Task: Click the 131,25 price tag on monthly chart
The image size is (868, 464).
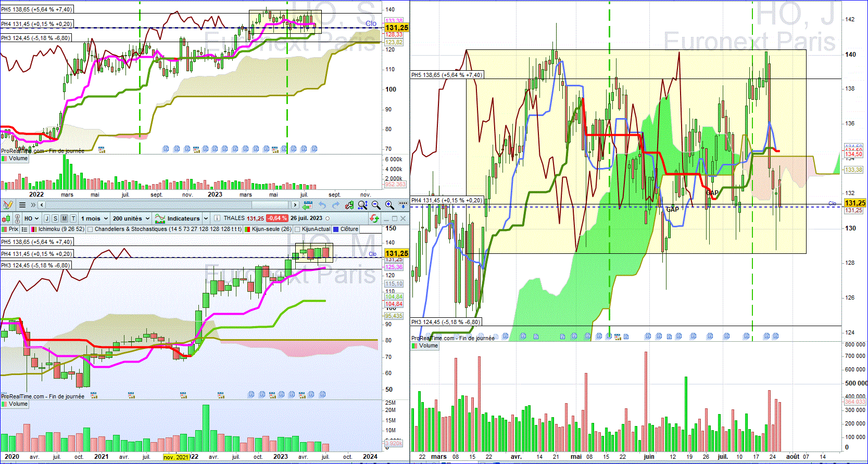Action: (x=397, y=253)
